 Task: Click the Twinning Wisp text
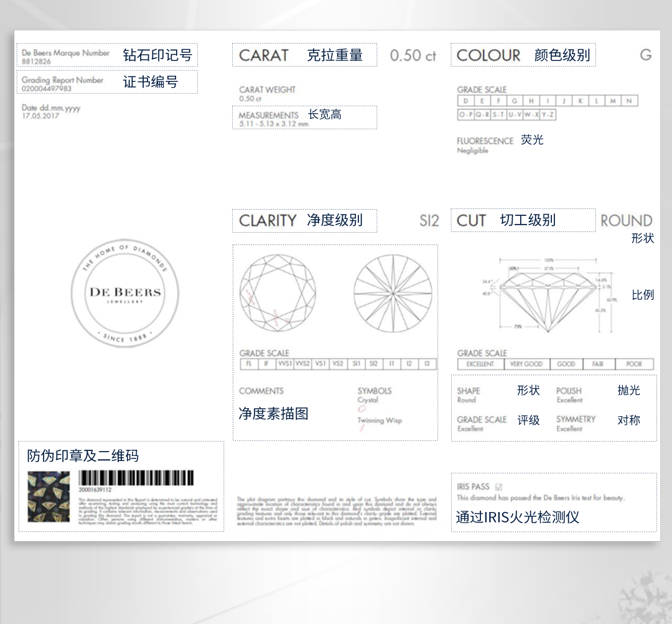(380, 420)
